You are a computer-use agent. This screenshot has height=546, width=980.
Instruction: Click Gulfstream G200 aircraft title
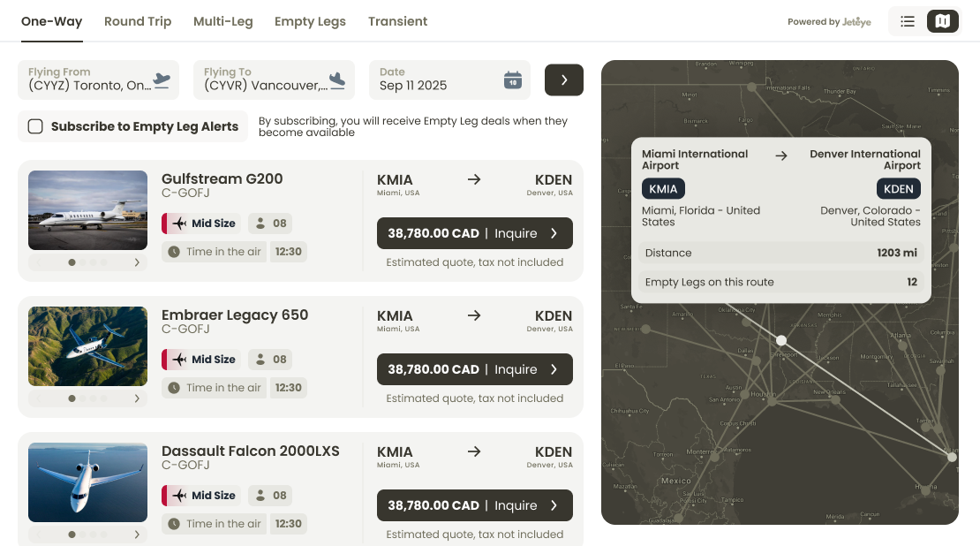pyautogui.click(x=222, y=178)
